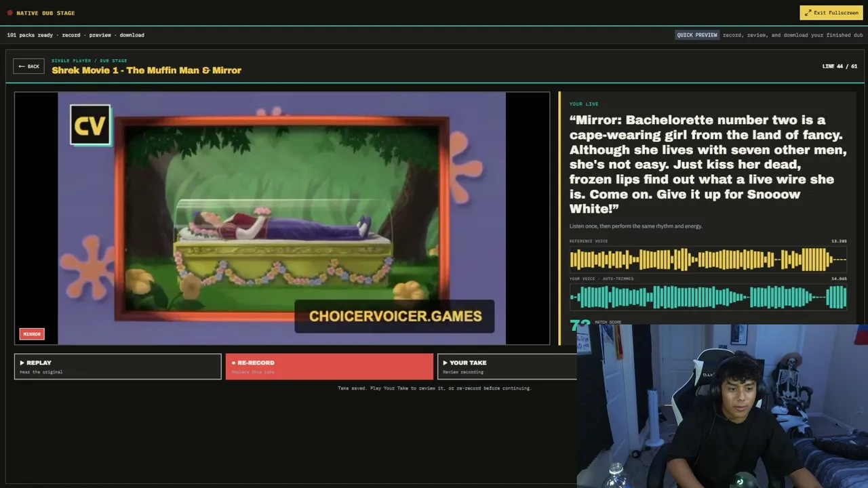Replay the original line audio

click(x=118, y=366)
